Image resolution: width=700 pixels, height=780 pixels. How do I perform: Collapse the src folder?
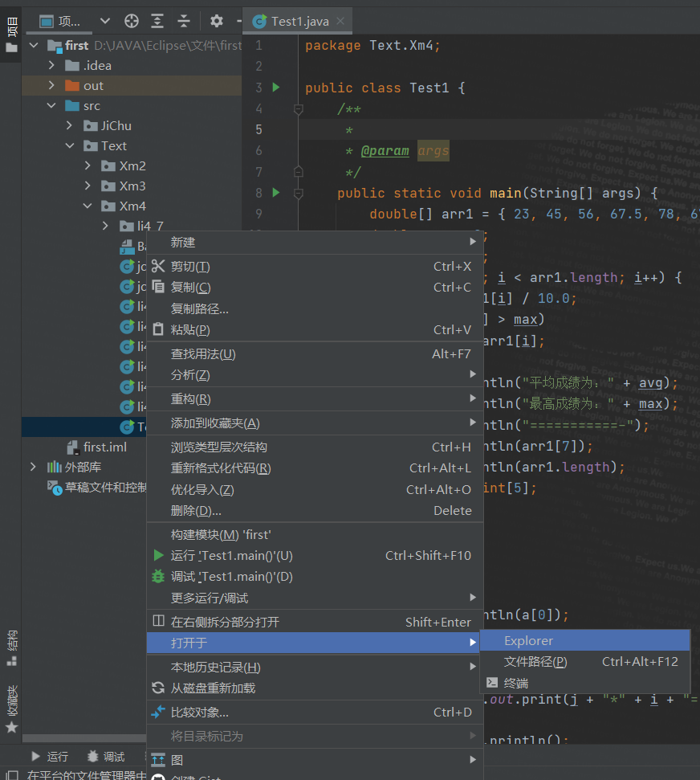tap(51, 105)
